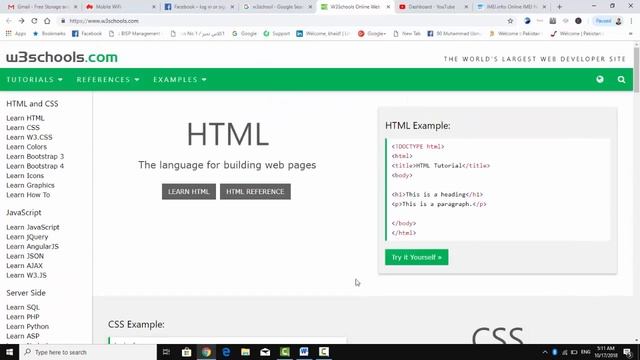Open the Support bookmark
This screenshot has width=640, height=360.
tap(277, 33)
